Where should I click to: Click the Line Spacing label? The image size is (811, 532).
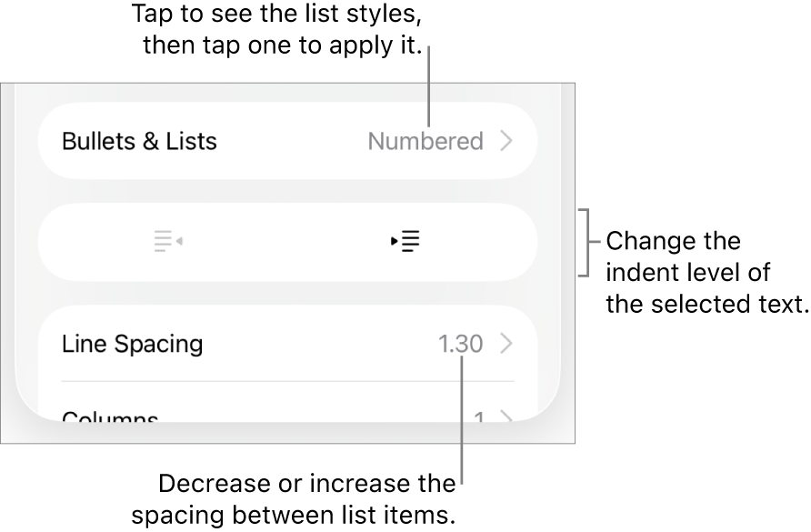(x=132, y=344)
